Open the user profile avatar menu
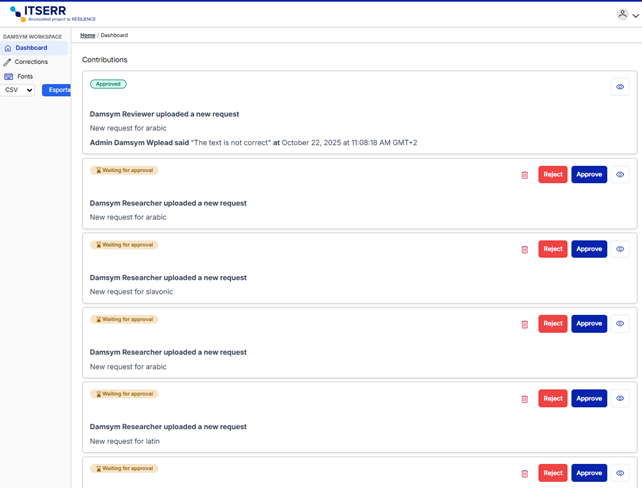The image size is (642, 488). click(x=623, y=14)
